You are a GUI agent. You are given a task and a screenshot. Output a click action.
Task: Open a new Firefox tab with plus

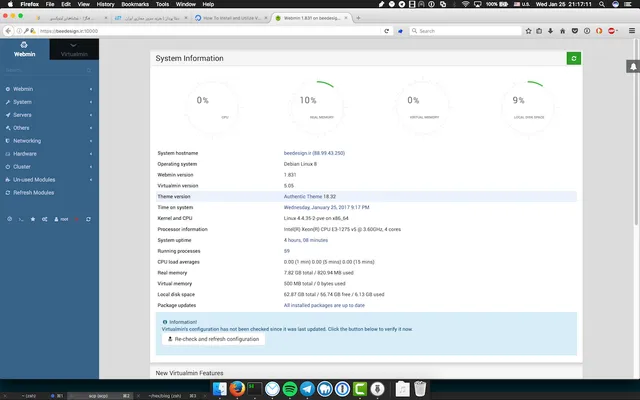coord(358,18)
